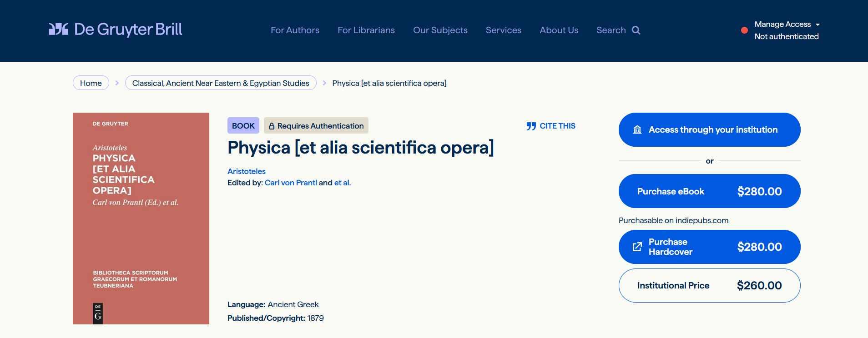Open the Carl von Prantl editor link
868x338 pixels.
click(291, 183)
